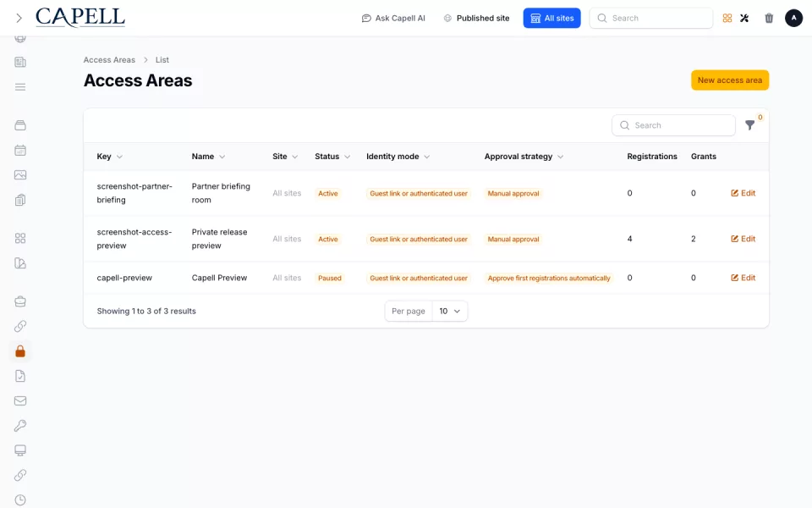Open the grey four-squares icon in the sidebar

coord(20,239)
